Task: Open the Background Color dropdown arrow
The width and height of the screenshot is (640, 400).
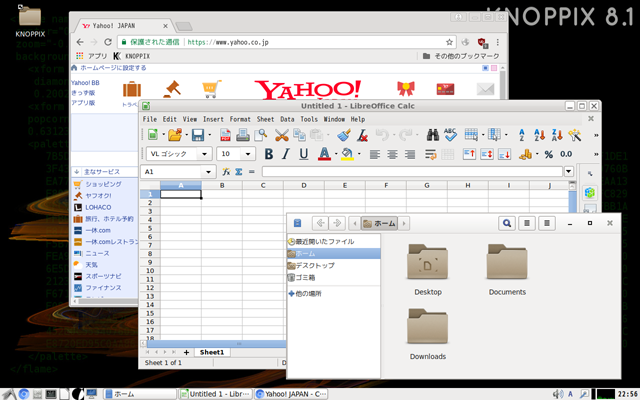Action: (359, 154)
